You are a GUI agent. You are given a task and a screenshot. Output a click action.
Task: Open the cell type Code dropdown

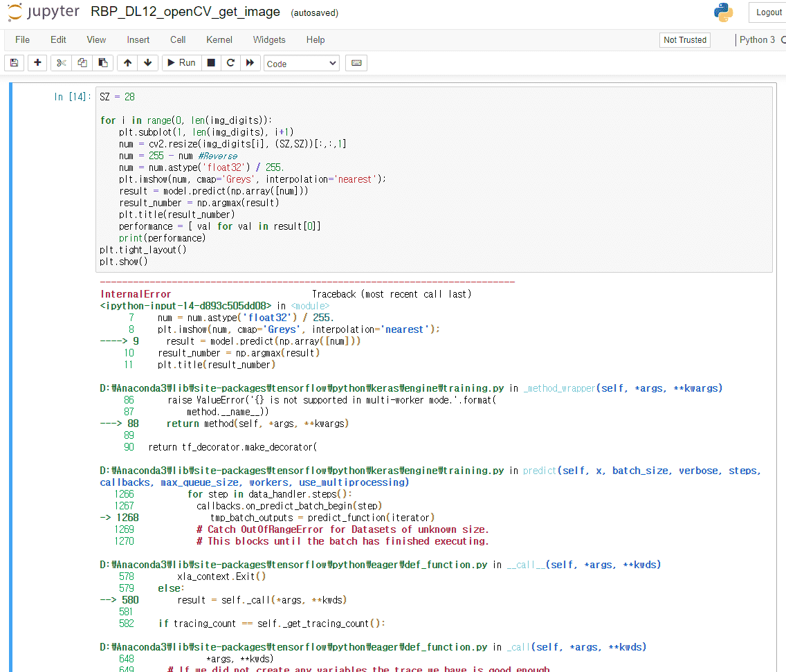click(x=301, y=64)
